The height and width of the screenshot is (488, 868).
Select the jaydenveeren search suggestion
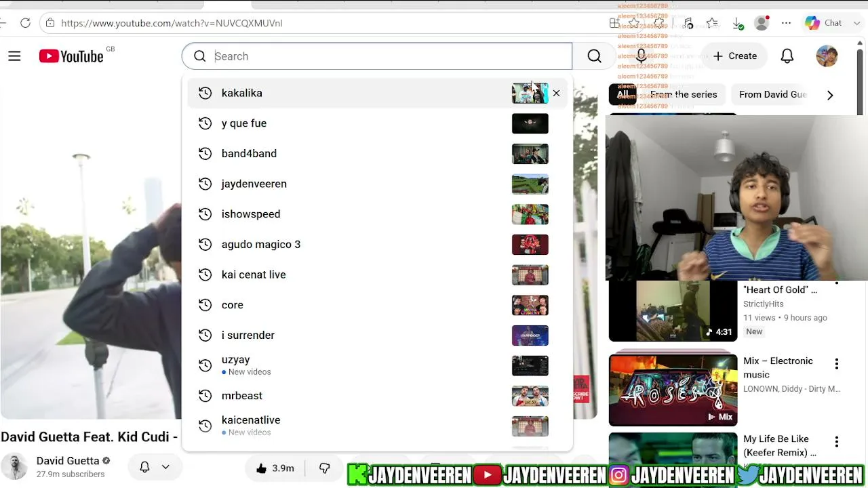[377, 184]
